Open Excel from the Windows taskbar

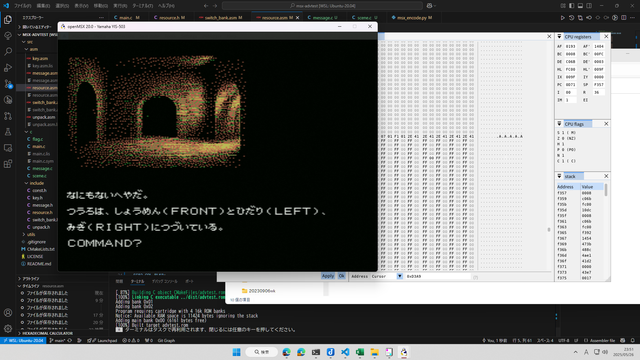click(360, 352)
